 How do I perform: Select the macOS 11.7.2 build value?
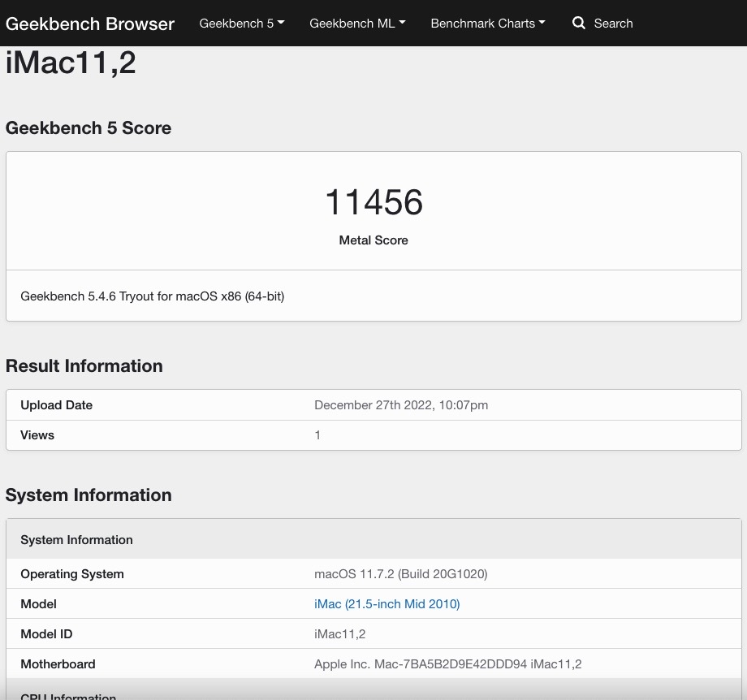point(400,573)
